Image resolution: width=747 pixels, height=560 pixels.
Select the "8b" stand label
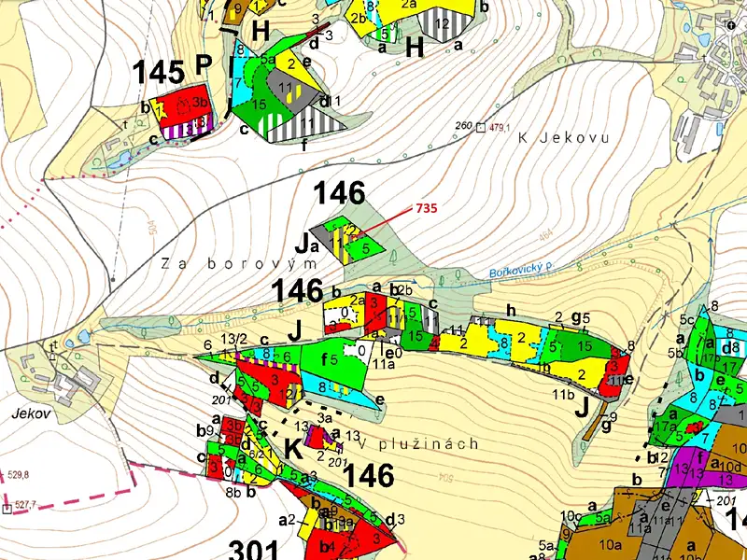233,492
